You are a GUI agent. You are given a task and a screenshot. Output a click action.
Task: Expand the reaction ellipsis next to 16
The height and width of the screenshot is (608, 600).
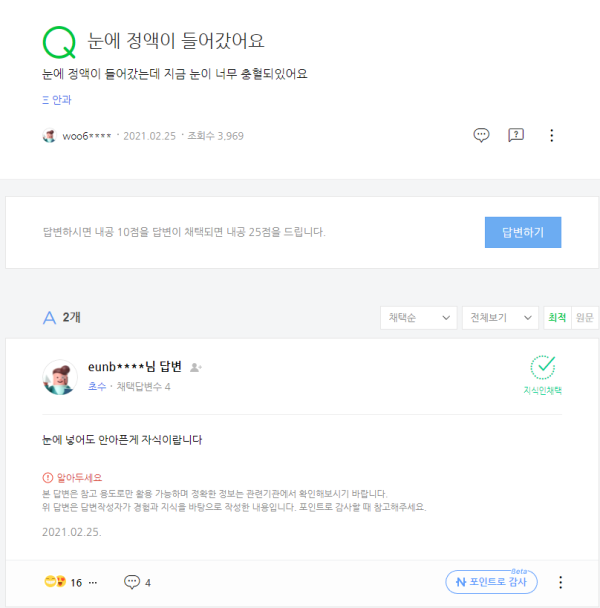(93, 582)
